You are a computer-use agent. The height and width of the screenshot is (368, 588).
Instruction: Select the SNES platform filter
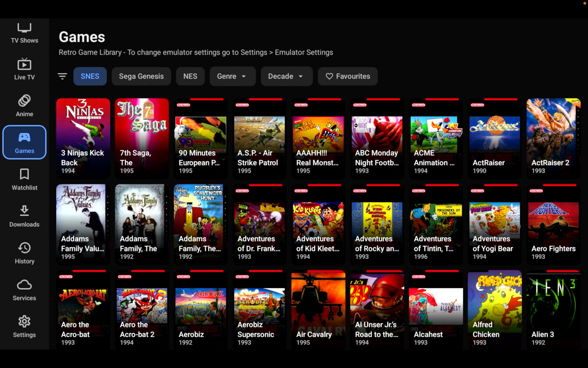coord(90,76)
